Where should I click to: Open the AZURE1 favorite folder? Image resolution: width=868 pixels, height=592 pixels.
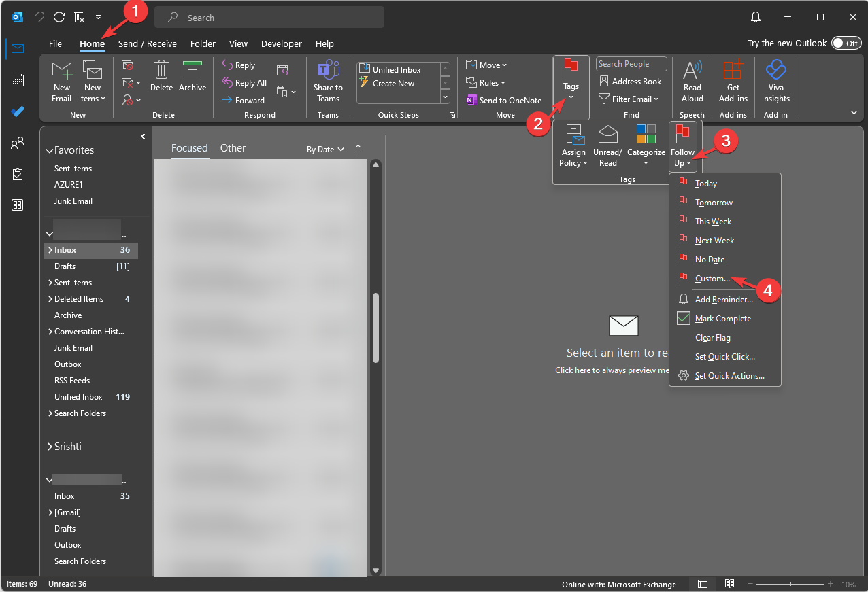[69, 185]
